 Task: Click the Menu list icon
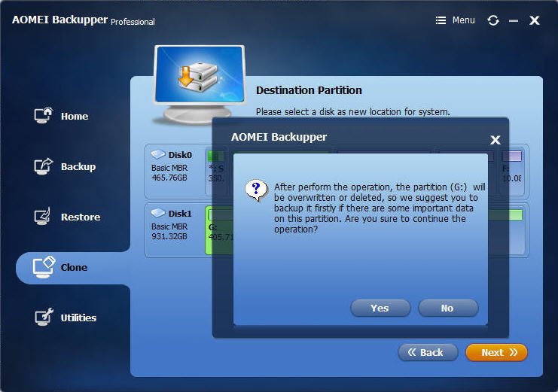[x=441, y=20]
